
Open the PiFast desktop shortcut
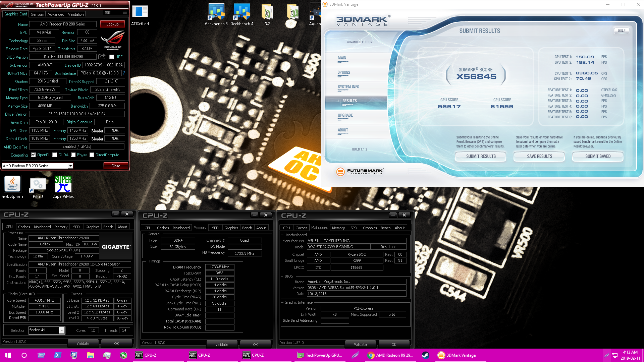(x=38, y=187)
